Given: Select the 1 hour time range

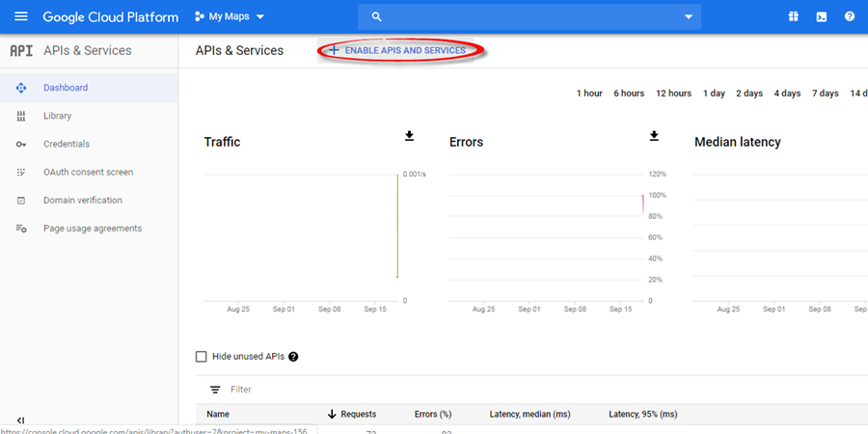Looking at the screenshot, I should [x=589, y=94].
